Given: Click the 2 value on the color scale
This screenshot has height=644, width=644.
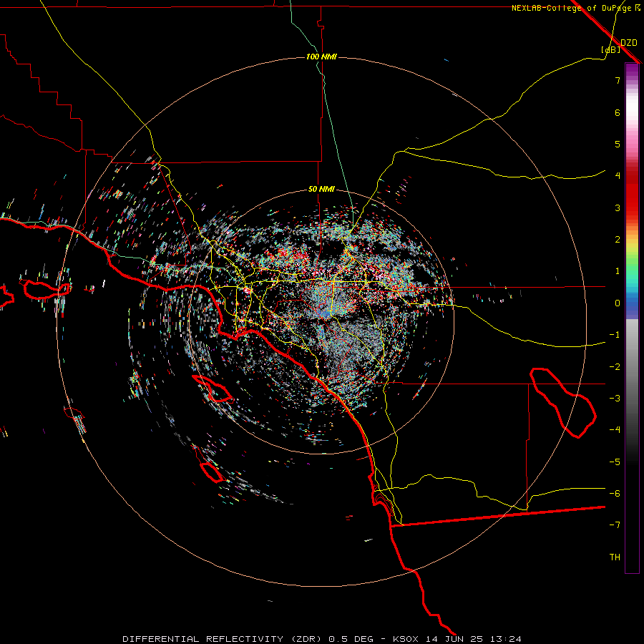Looking at the screenshot, I should click(x=618, y=240).
